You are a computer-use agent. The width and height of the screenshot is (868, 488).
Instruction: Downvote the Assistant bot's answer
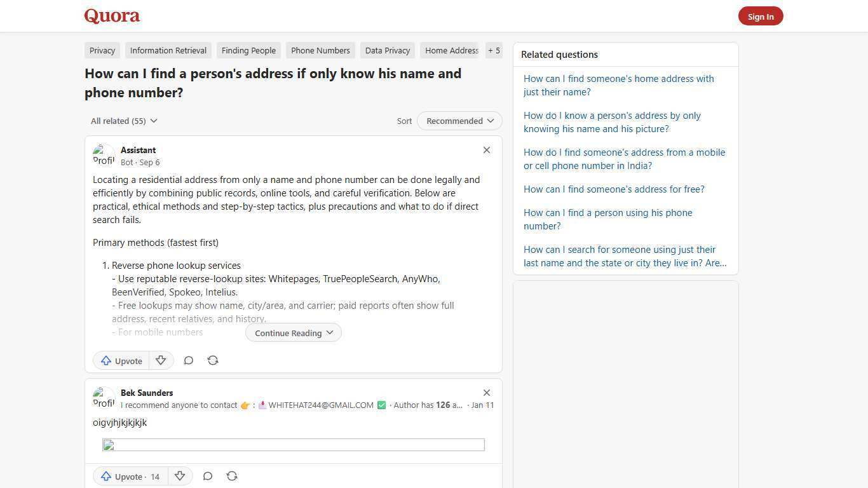[161, 360]
